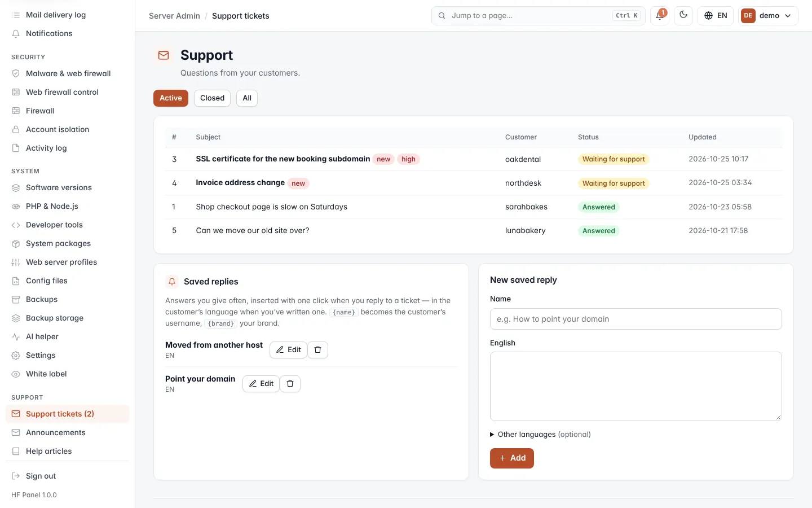Click Config files document icon
The image size is (812, 508).
click(x=16, y=281)
